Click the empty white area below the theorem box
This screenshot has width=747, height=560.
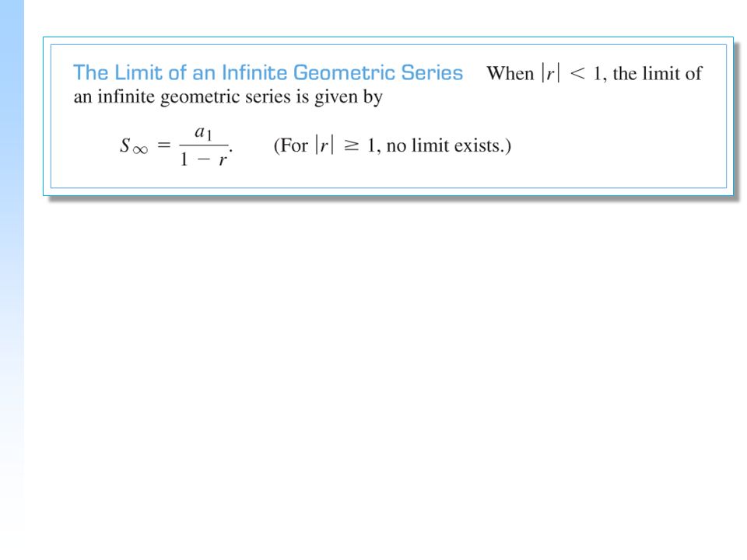coord(381,372)
